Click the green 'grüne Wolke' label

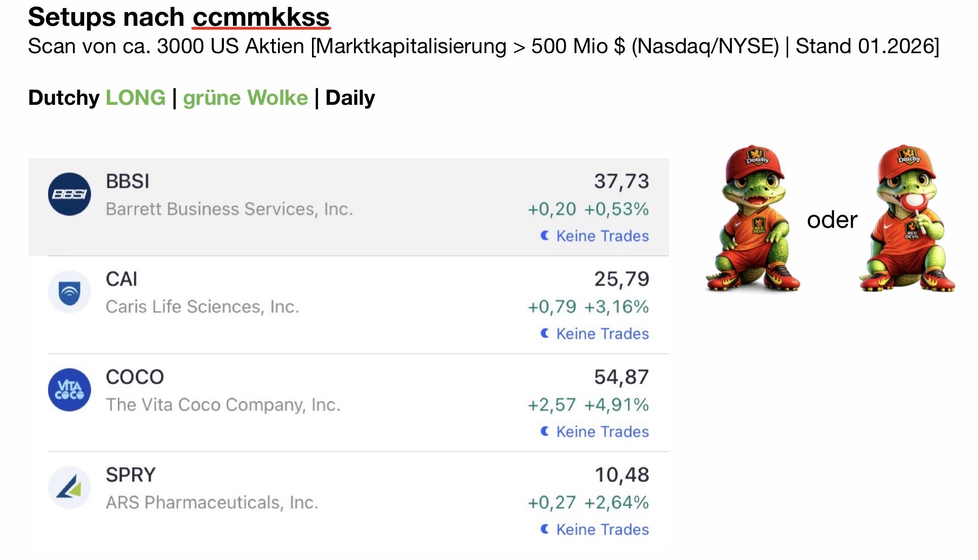245,98
